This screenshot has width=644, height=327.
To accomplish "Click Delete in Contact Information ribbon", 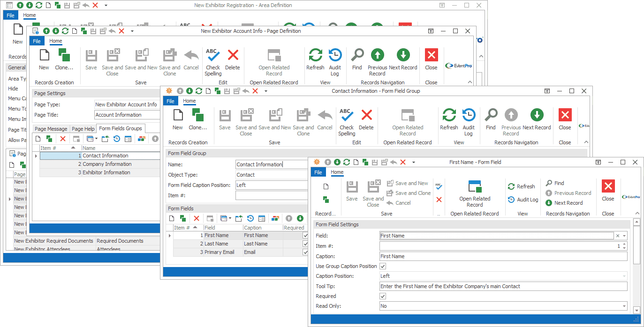I will pos(366,119).
